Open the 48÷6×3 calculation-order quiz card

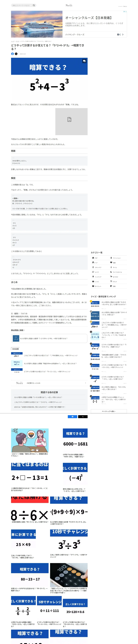pos(30,510)
